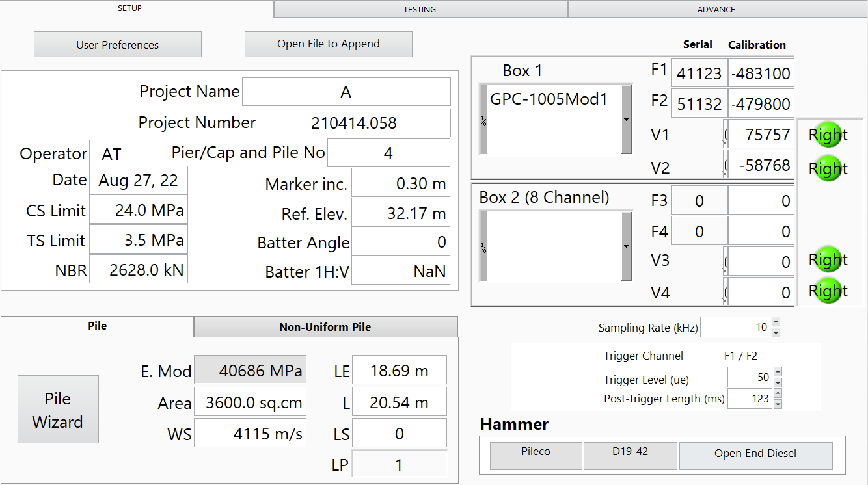Click the LE field 18.69 m
868x485 pixels.
(x=400, y=371)
